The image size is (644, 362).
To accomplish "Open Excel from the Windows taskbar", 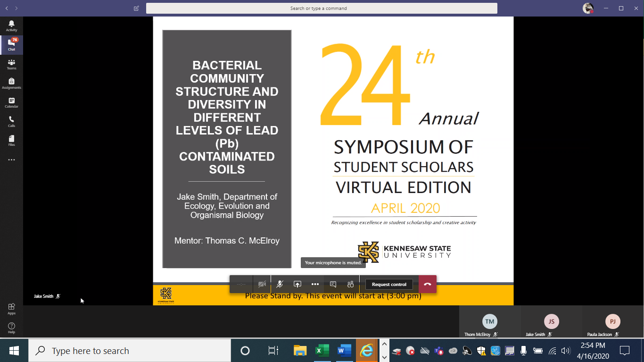I will point(322,351).
